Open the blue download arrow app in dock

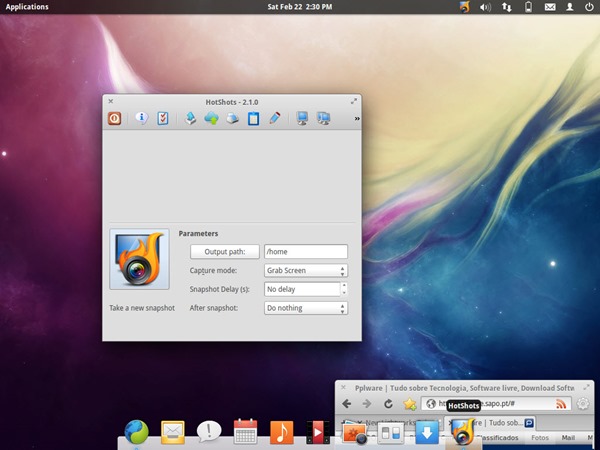[427, 432]
